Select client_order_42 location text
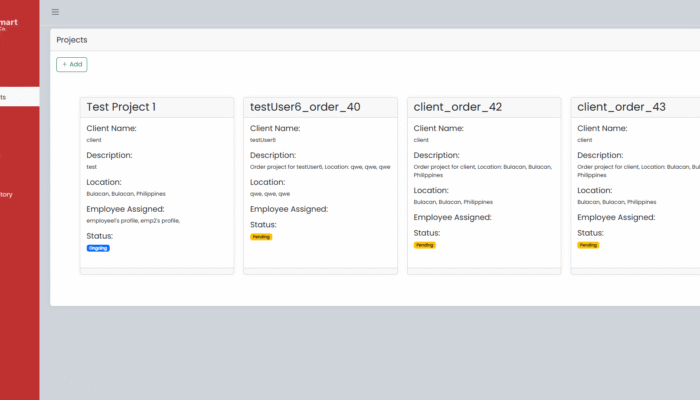This screenshot has height=400, width=700. pos(453,202)
